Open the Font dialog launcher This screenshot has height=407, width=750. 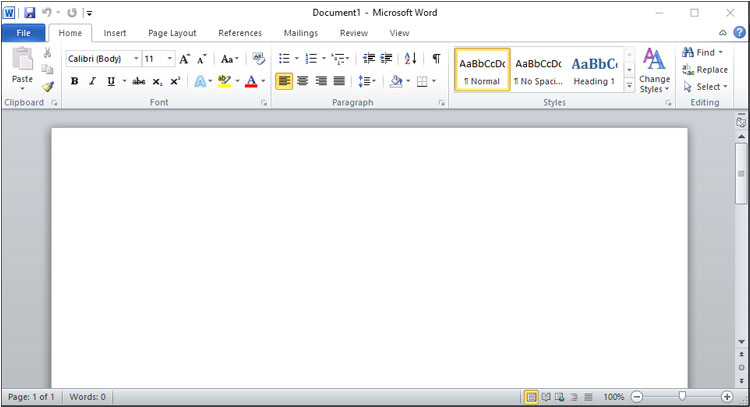click(x=264, y=103)
